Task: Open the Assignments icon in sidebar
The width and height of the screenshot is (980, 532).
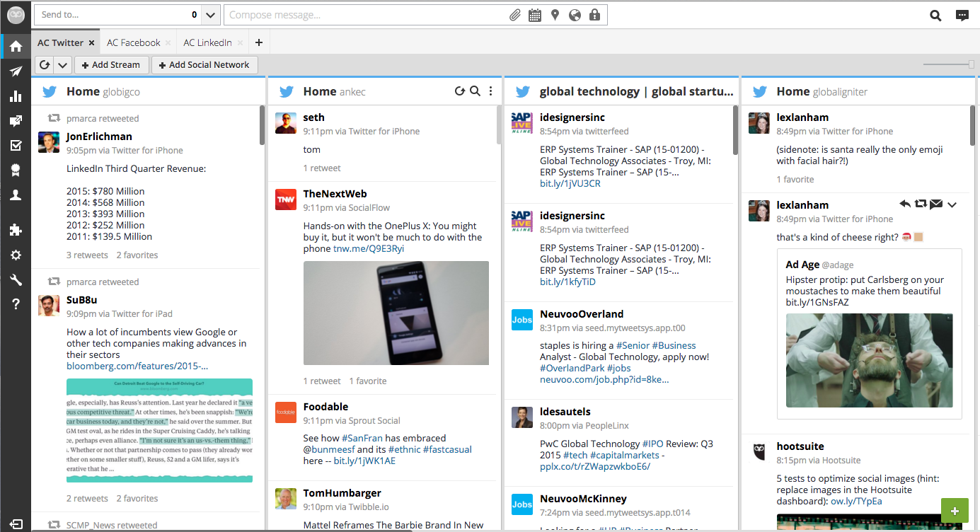Action: pos(16,121)
